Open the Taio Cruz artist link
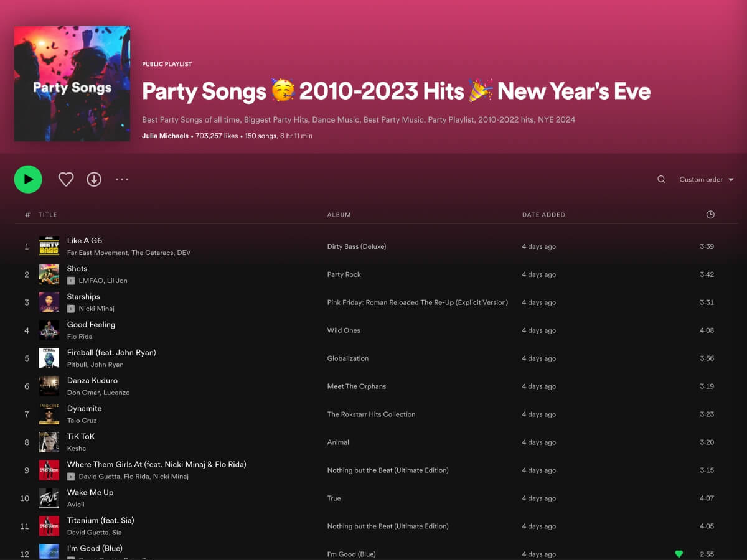Image resolution: width=747 pixels, height=560 pixels. 82,421
